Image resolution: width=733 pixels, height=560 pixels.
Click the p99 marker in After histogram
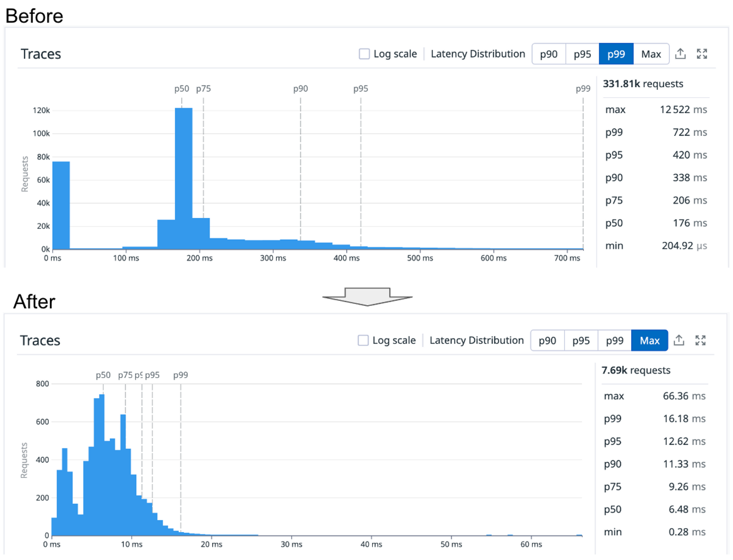pyautogui.click(x=181, y=375)
